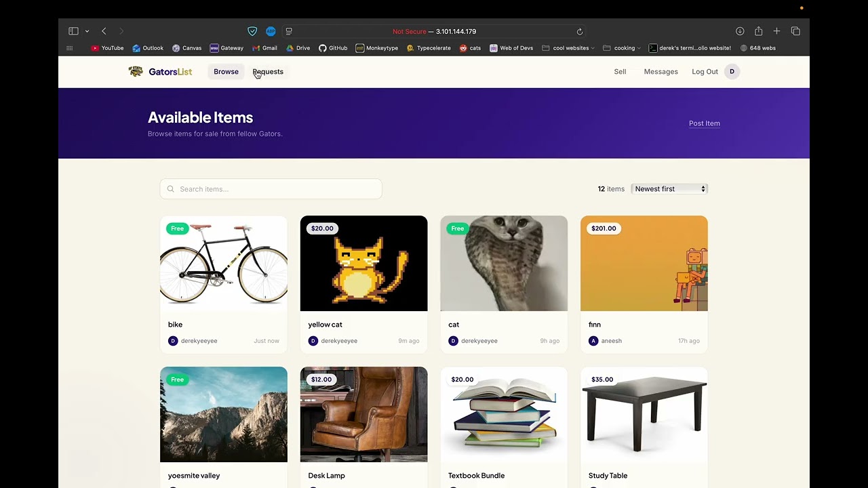Open the 648 webs bookmark
The width and height of the screenshot is (868, 488).
(x=757, y=48)
